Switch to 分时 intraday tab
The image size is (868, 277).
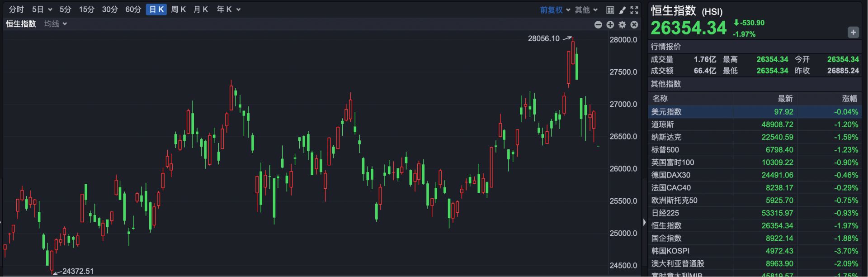coord(16,10)
